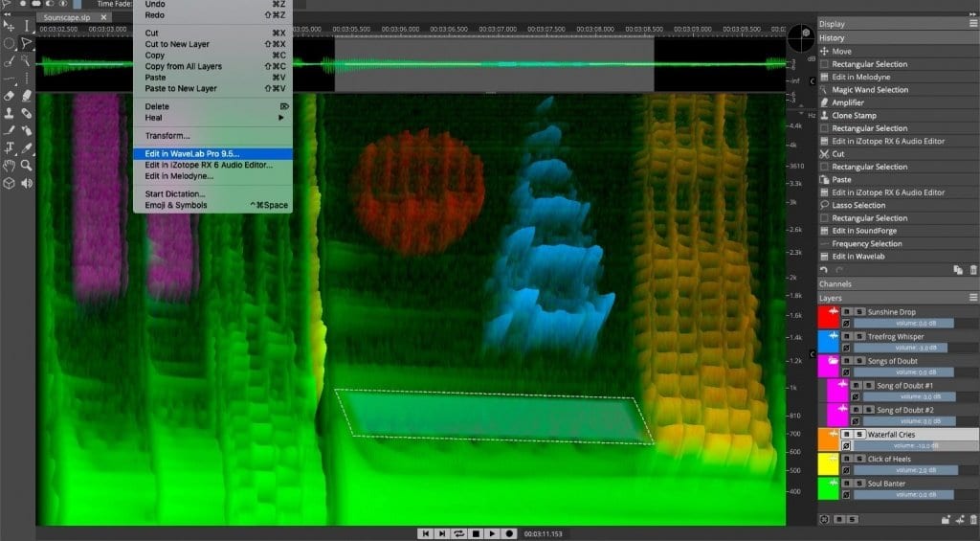Mute the Song of Doubt #1 layer

click(x=857, y=385)
